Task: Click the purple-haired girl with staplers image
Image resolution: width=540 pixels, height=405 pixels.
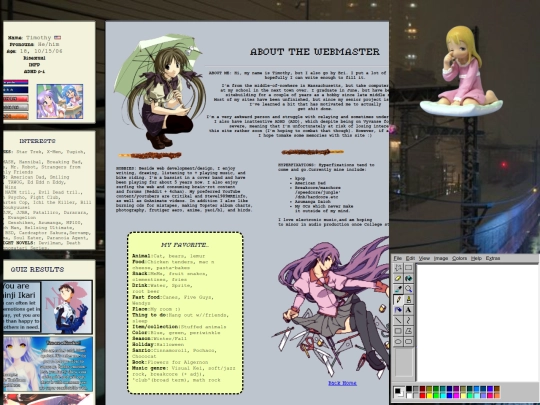Action: coord(331,307)
